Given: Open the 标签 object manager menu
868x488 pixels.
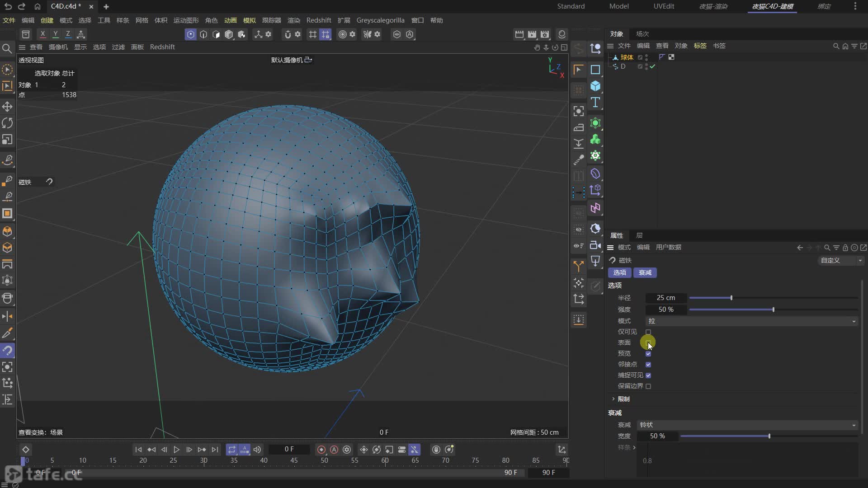Looking at the screenshot, I should tap(700, 46).
